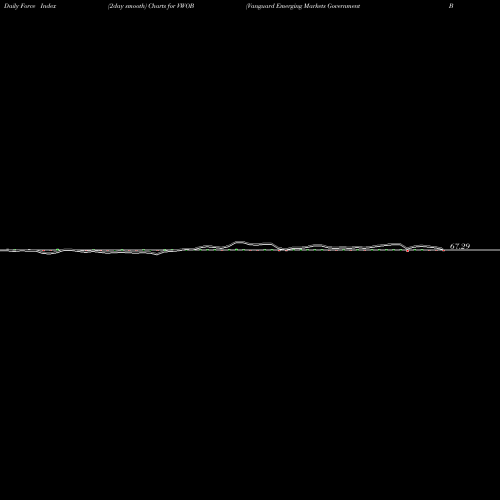Viewport: 500px width, 500px height.
Task: Click the 'Daily Force Index' title text
Action: [x=30, y=6]
